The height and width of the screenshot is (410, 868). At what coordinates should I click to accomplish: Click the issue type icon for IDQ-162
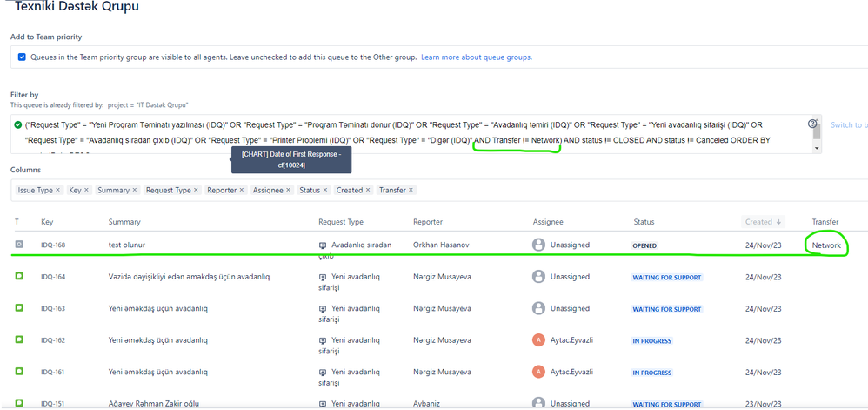coord(19,339)
